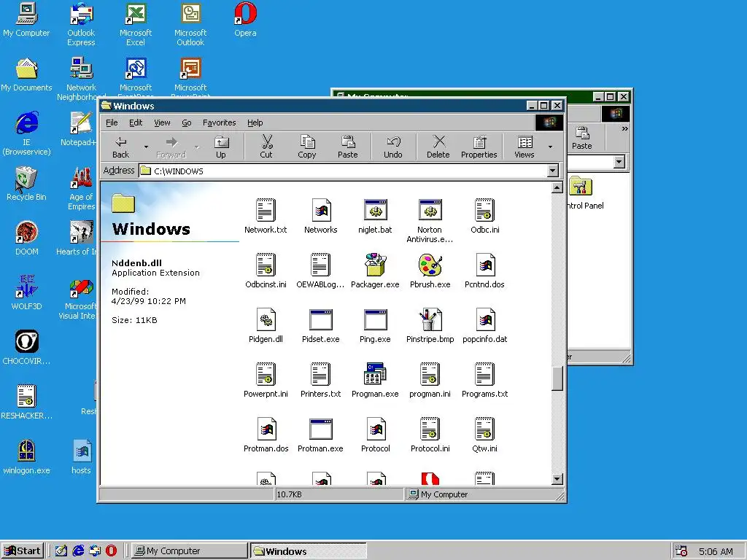Screen dimensions: 747x560
Task: Select the Protocol.ini file
Action: point(430,435)
